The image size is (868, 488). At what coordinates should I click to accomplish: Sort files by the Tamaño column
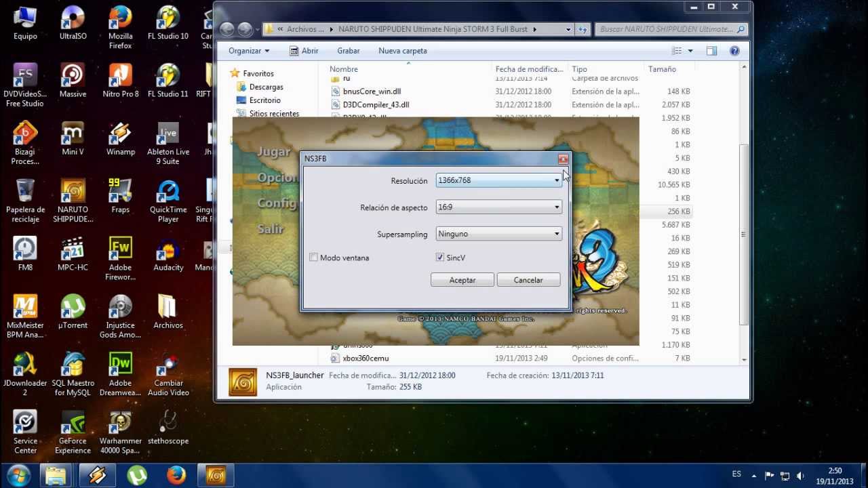pos(662,69)
